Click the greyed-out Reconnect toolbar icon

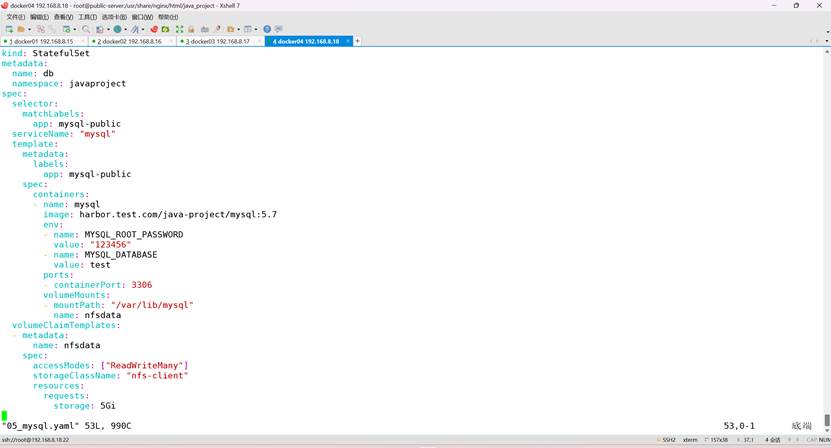pos(52,29)
